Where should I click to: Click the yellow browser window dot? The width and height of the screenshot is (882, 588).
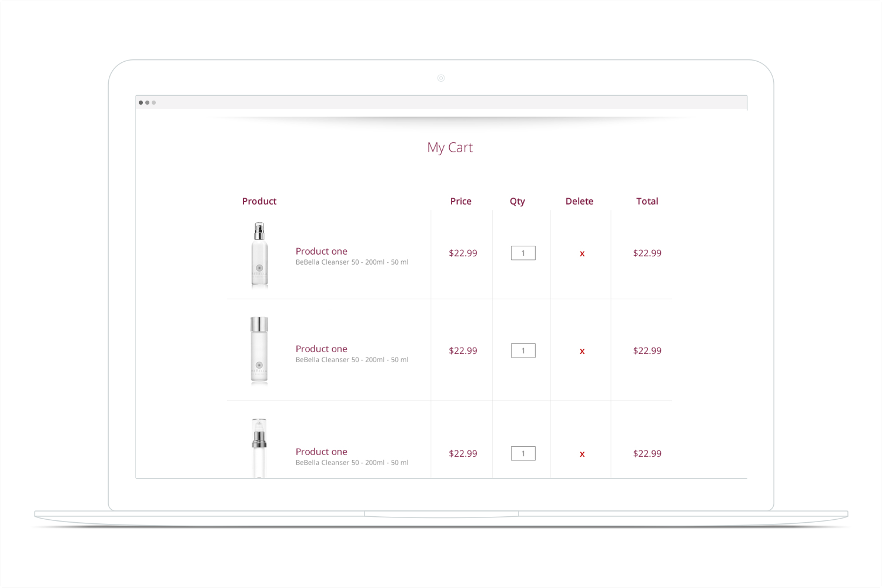click(x=147, y=102)
